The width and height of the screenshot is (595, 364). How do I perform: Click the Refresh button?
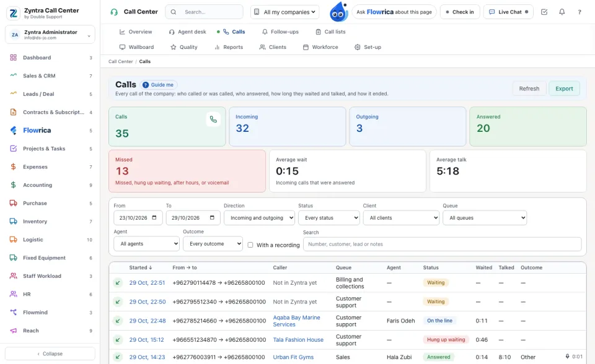click(529, 89)
